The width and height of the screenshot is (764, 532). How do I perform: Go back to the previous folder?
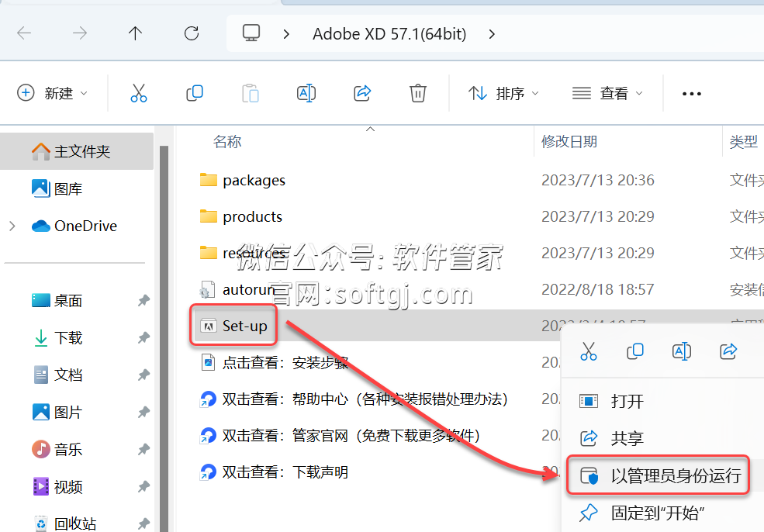click(24, 33)
